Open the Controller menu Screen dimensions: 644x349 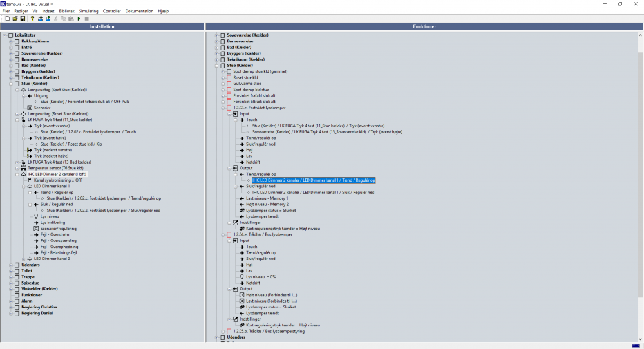click(111, 12)
